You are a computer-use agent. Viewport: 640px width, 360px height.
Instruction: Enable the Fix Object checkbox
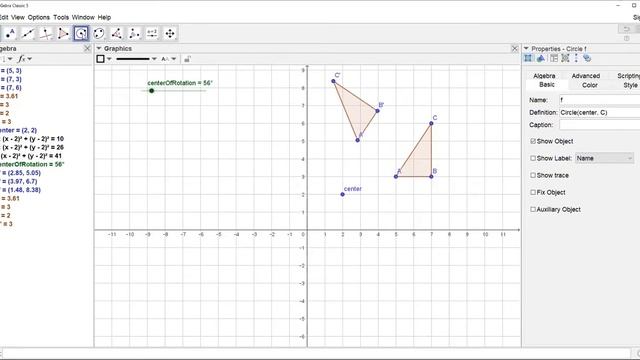[x=533, y=192]
